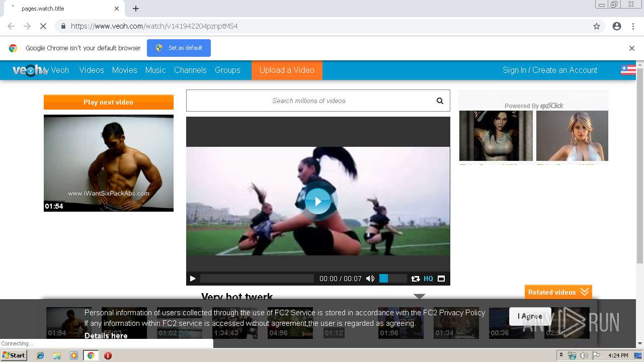The width and height of the screenshot is (644, 362).
Task: Click the taskbar clock 4:24 PM
Action: (618, 355)
